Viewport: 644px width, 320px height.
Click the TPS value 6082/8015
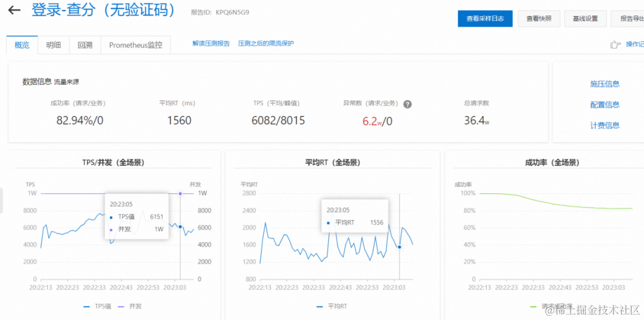(x=278, y=121)
